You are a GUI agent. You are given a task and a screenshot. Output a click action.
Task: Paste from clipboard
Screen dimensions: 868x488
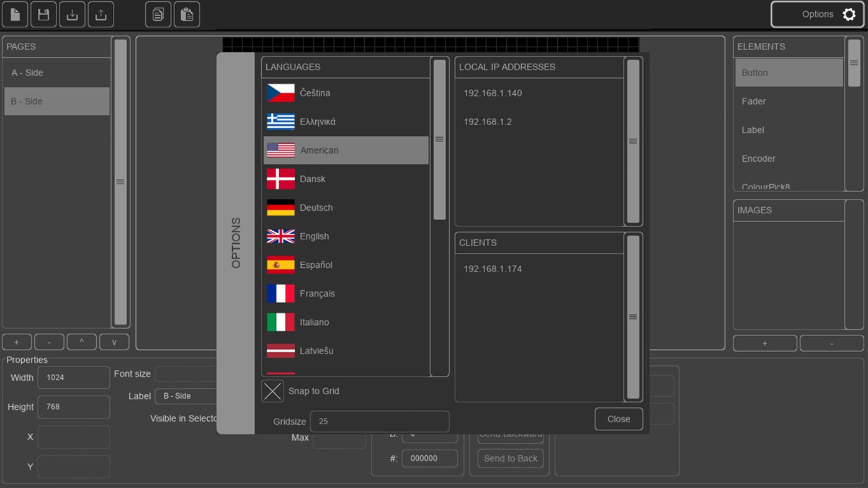click(187, 14)
